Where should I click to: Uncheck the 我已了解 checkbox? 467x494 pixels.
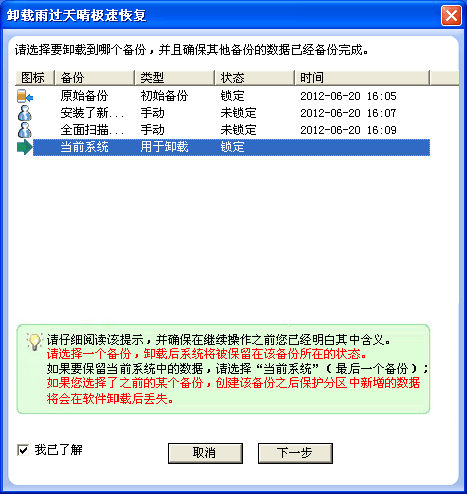[23, 450]
